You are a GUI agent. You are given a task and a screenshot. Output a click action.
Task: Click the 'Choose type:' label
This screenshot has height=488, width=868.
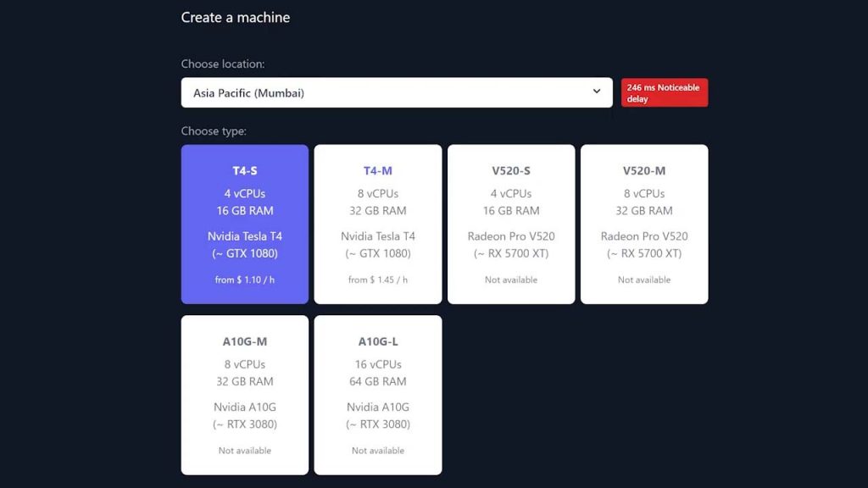214,131
